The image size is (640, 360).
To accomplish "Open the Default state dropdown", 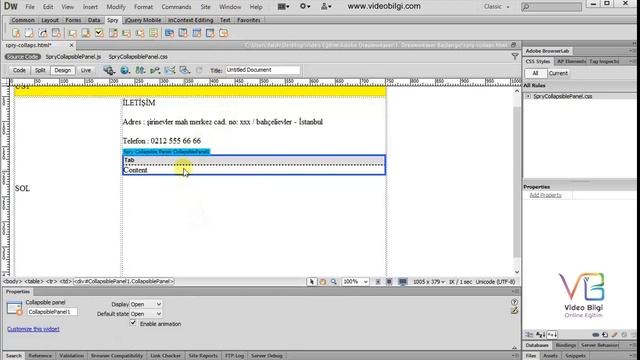I will coord(146,314).
